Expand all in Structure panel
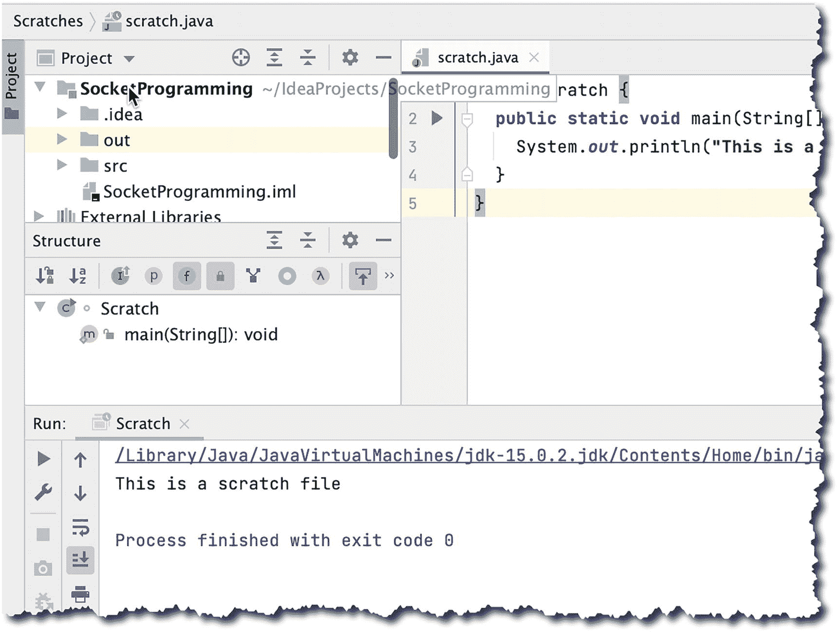The height and width of the screenshot is (635, 840). pyautogui.click(x=275, y=240)
